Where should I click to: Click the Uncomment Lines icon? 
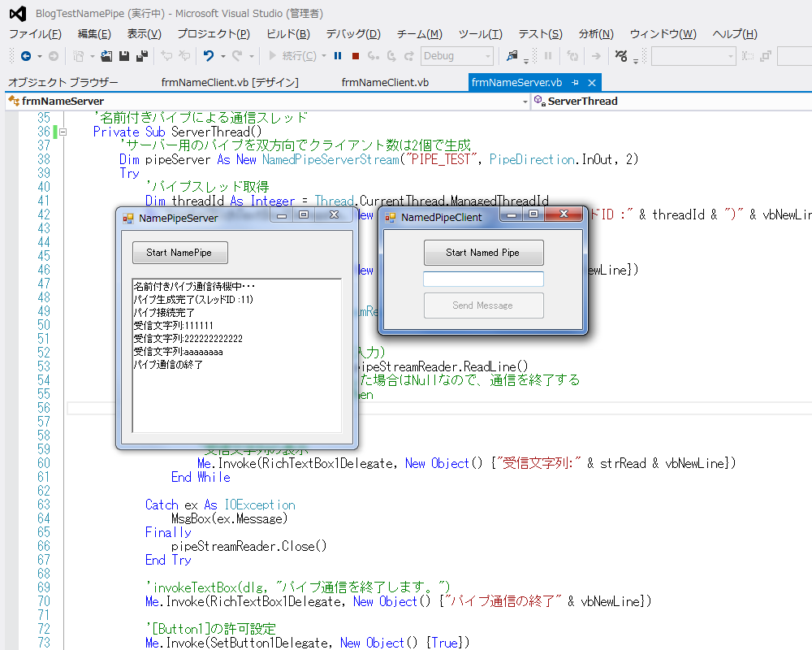(184, 55)
